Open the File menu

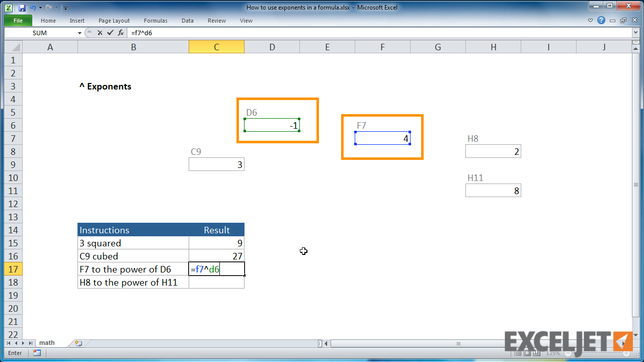pyautogui.click(x=18, y=21)
